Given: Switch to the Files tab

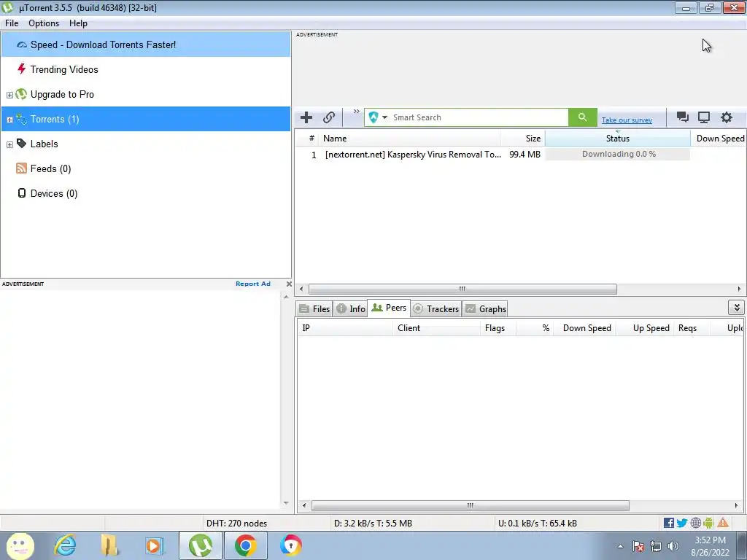Looking at the screenshot, I should 314,308.
